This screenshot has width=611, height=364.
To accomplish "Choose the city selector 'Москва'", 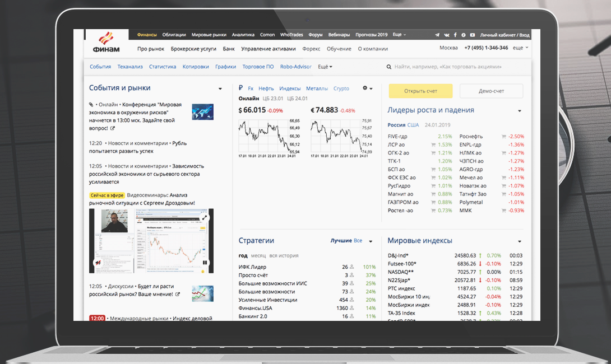I will pyautogui.click(x=448, y=48).
